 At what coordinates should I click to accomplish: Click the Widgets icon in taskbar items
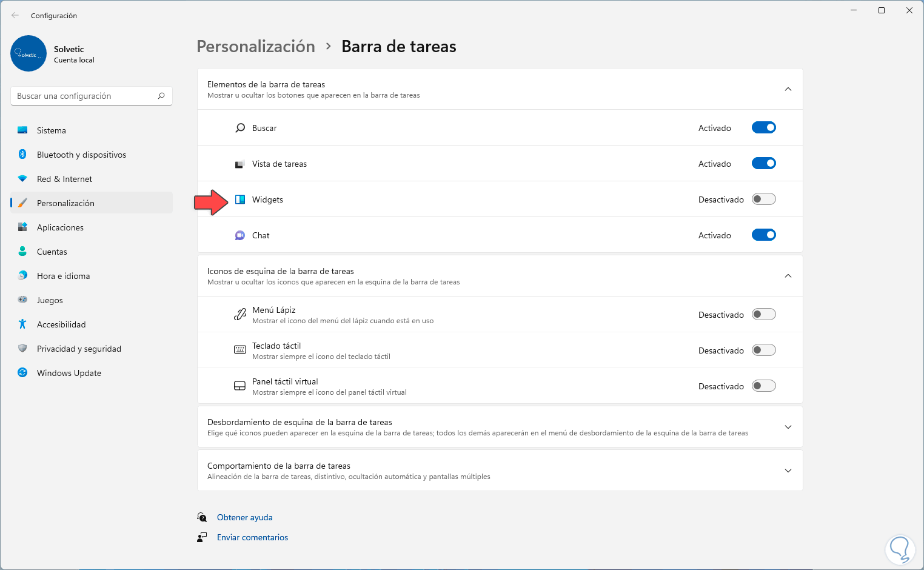pyautogui.click(x=240, y=199)
